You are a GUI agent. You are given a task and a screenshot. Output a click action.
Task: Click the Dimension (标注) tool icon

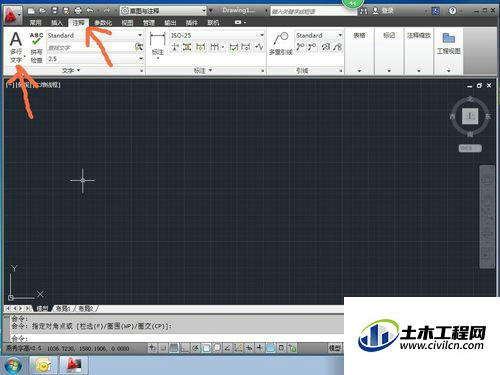(x=157, y=43)
